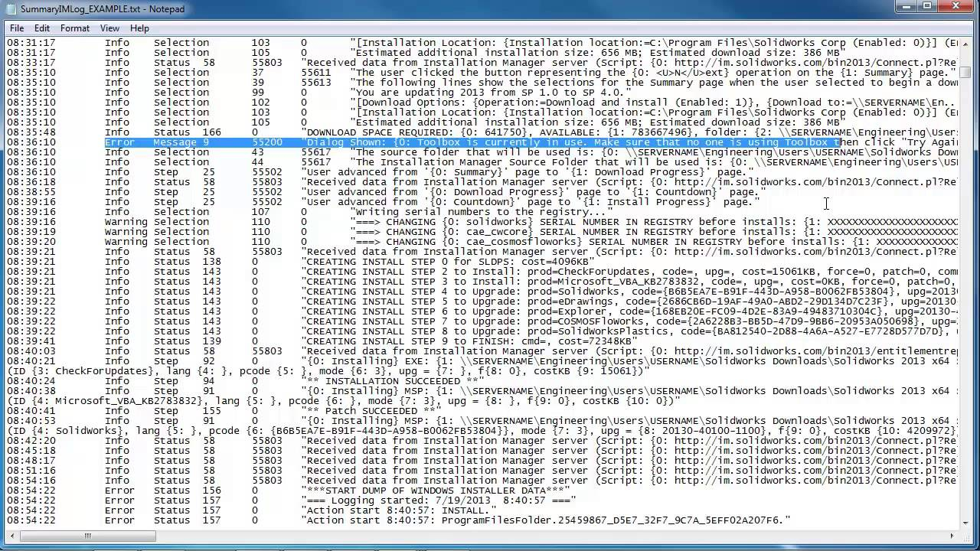980x551 pixels.
Task: Maximize the Notepad window
Action: [928, 7]
